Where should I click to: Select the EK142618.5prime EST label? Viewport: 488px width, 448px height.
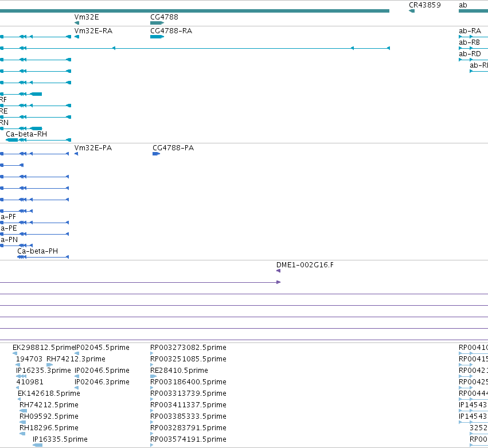click(49, 394)
